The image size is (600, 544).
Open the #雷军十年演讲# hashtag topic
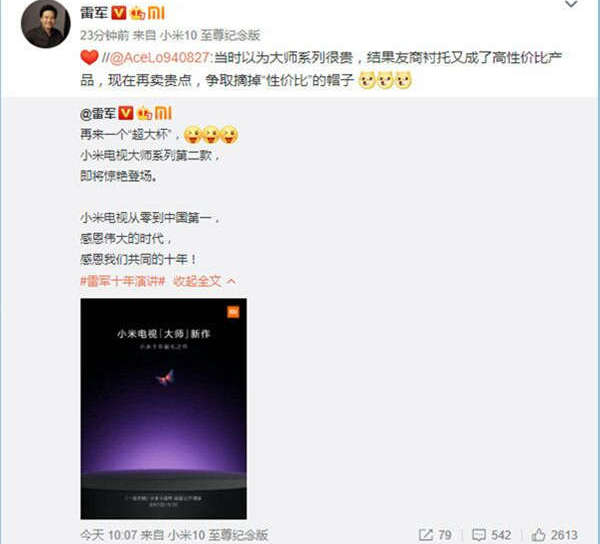(122, 281)
